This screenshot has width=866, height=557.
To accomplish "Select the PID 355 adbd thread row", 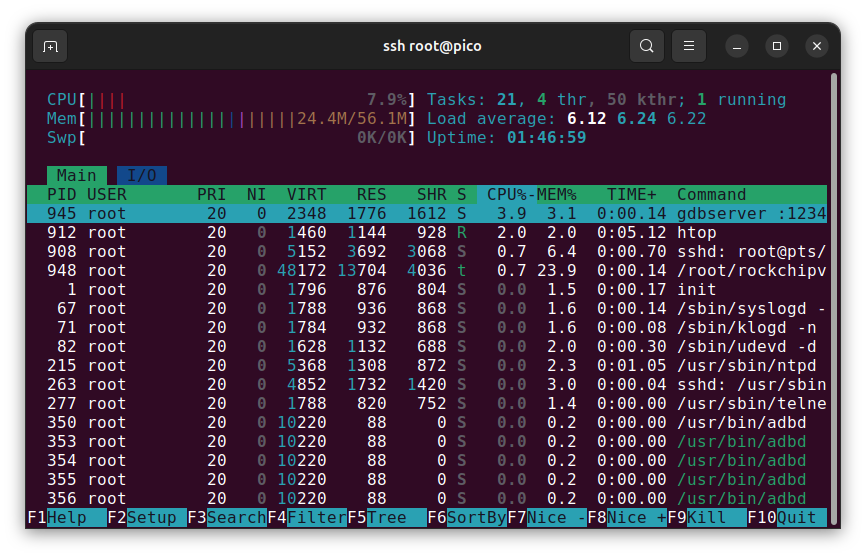I will (427, 480).
